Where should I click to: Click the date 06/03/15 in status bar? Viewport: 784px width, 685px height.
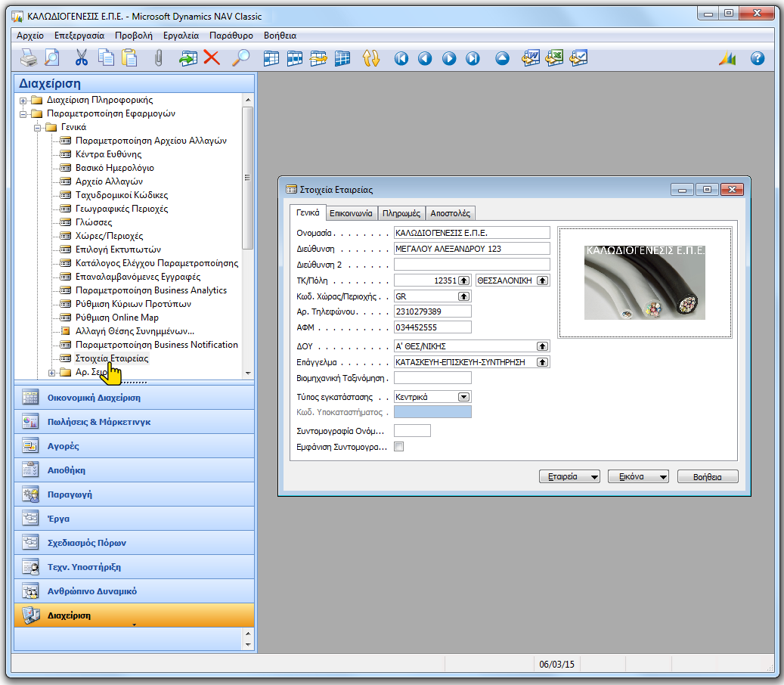tap(556, 664)
